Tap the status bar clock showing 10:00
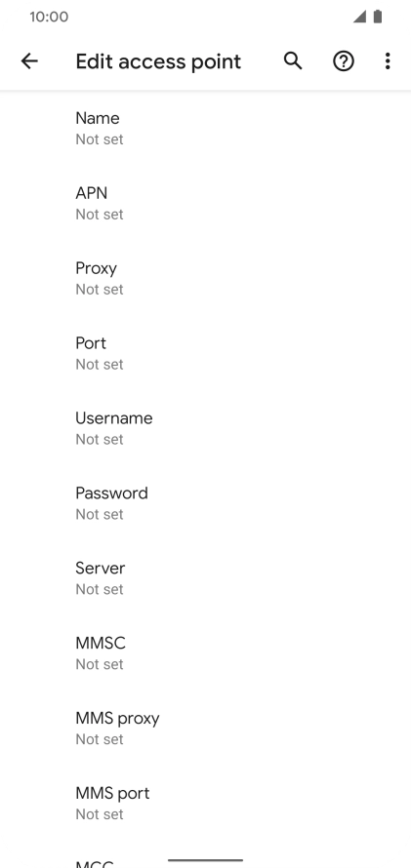 point(49,17)
